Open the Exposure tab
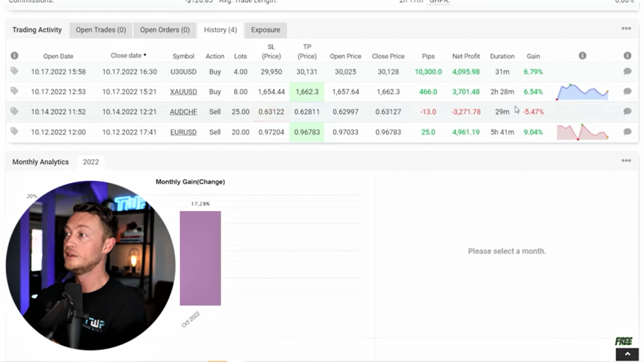This screenshot has height=362, width=644. coord(265,30)
